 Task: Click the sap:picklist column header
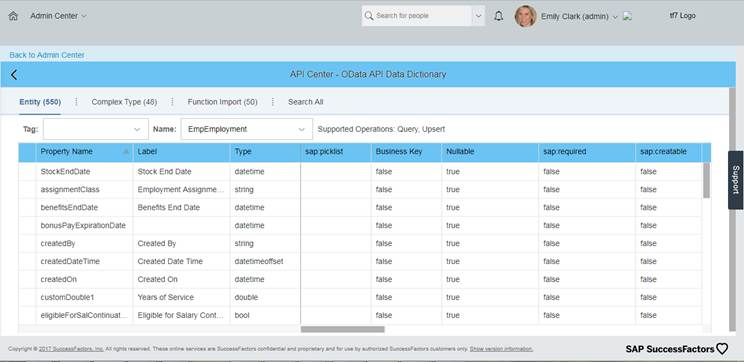335,152
